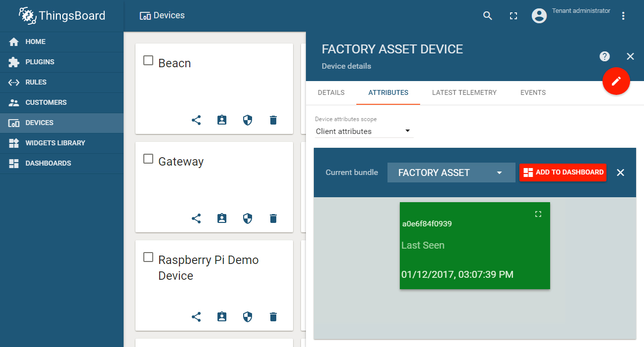
Task: Click the Raspberry Pi Demo Device title
Action: coord(209,268)
